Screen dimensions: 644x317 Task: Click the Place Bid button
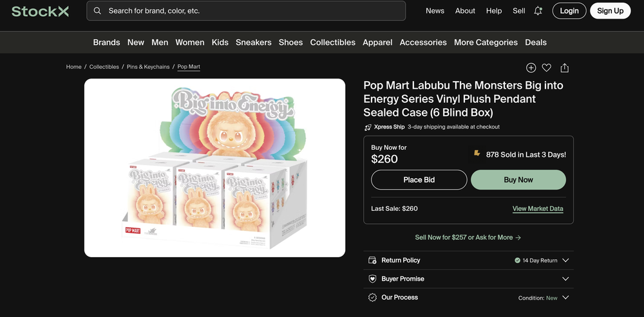[419, 180]
